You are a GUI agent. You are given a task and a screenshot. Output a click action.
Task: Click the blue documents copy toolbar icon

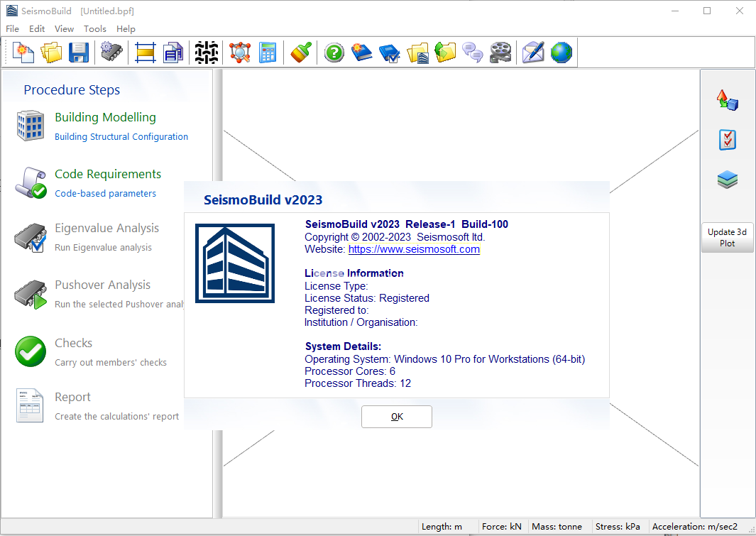(173, 53)
